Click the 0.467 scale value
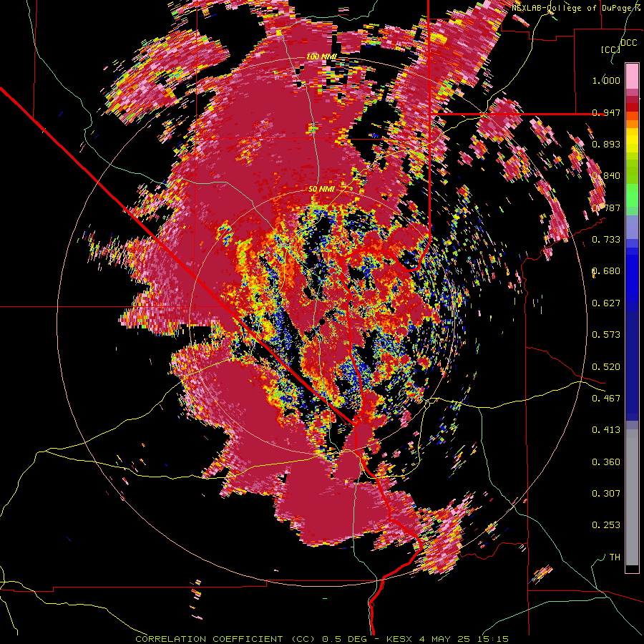Image resolution: width=644 pixels, height=644 pixels. click(606, 399)
